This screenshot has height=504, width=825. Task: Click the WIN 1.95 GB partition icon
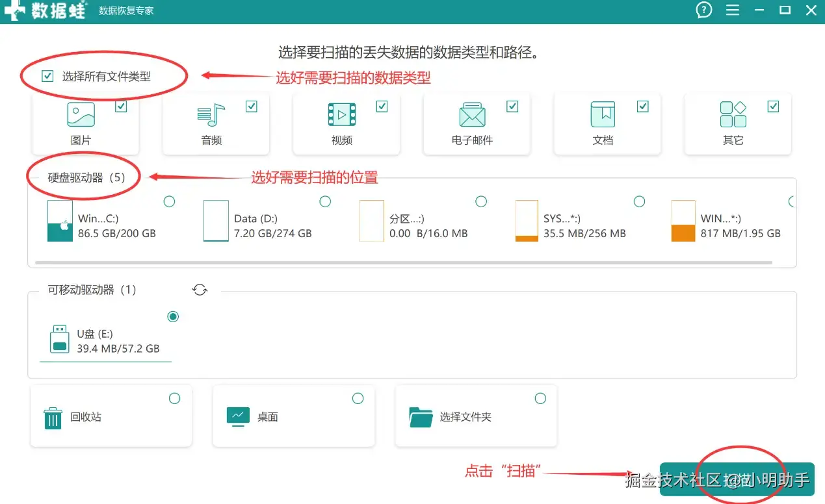click(x=683, y=221)
